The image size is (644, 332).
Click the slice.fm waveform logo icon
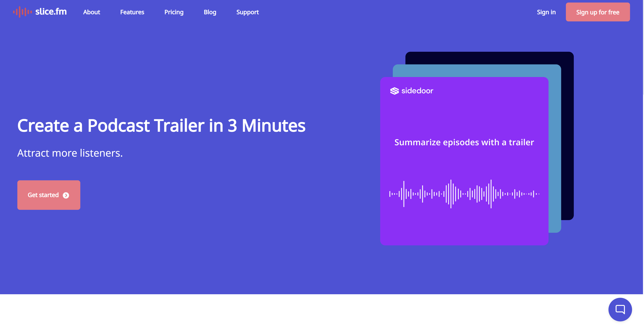point(22,12)
